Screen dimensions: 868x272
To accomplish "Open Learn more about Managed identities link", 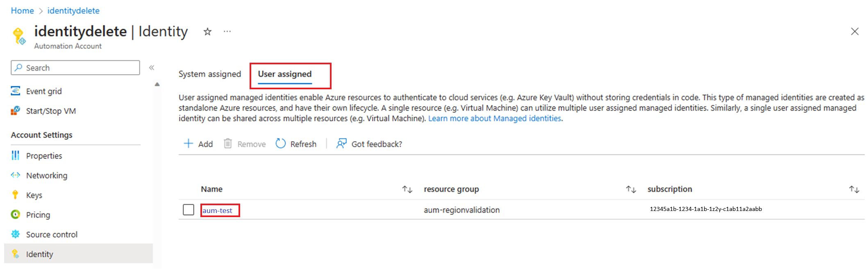I will [495, 118].
